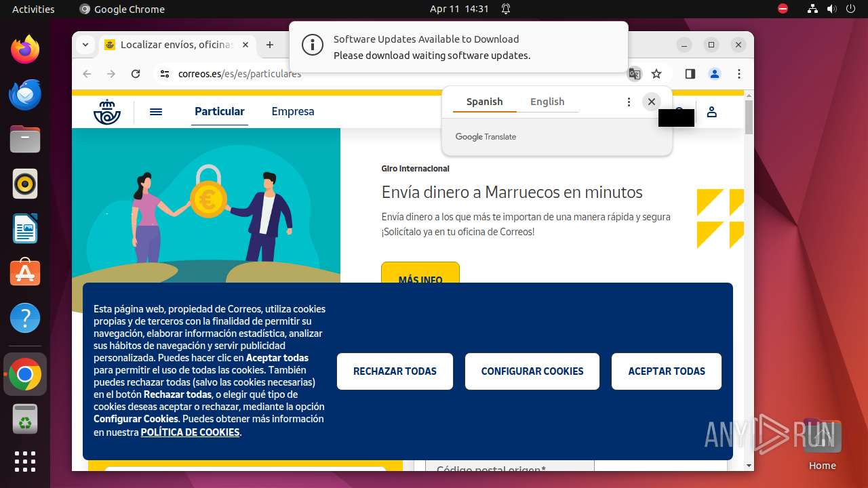Click the Correos crown logo
The height and width of the screenshot is (488, 868).
click(107, 112)
